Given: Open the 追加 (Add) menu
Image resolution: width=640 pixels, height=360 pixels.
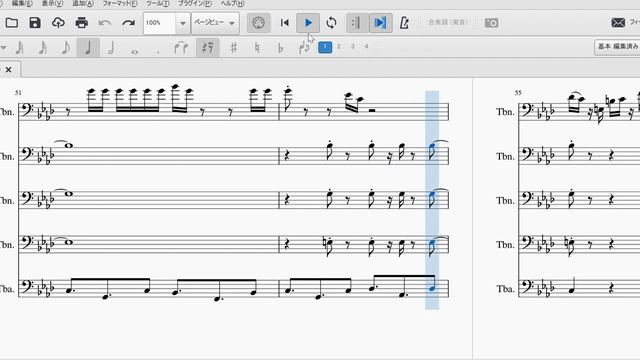Looking at the screenshot, I should (83, 4).
